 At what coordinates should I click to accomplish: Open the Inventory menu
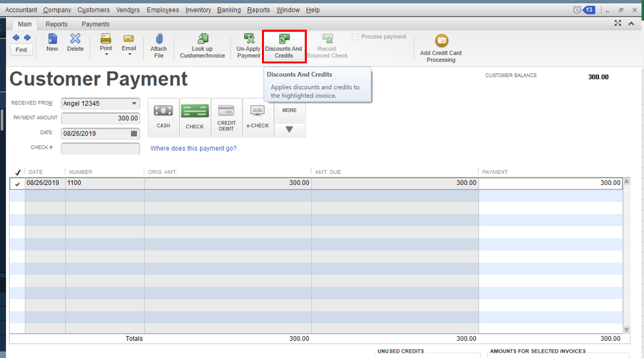198,10
